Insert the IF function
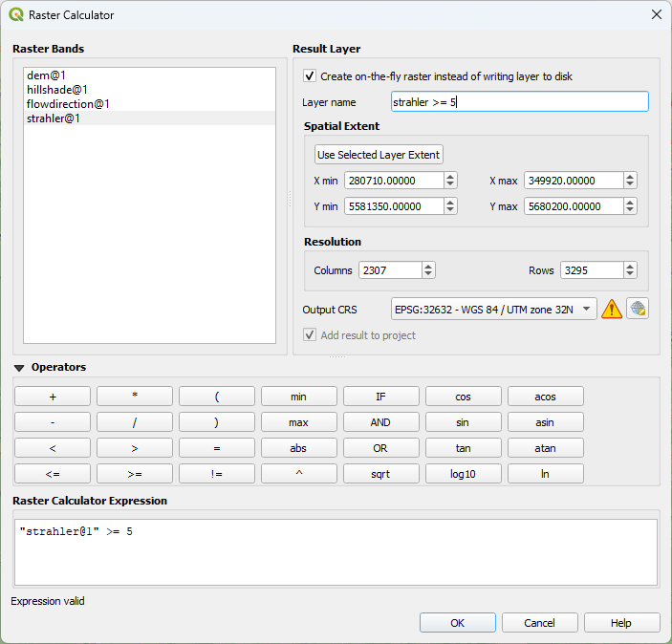This screenshot has width=672, height=644. 381,397
